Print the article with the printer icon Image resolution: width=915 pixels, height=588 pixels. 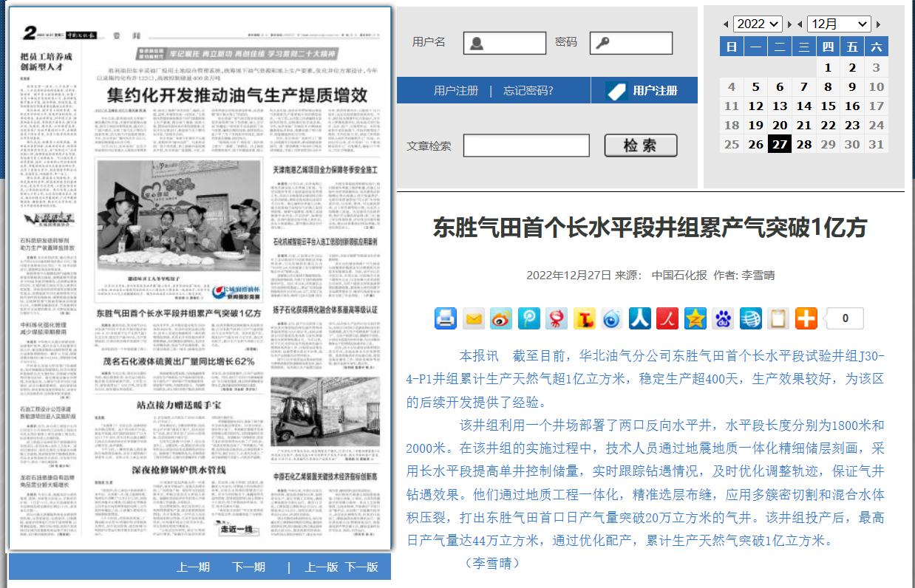(446, 318)
